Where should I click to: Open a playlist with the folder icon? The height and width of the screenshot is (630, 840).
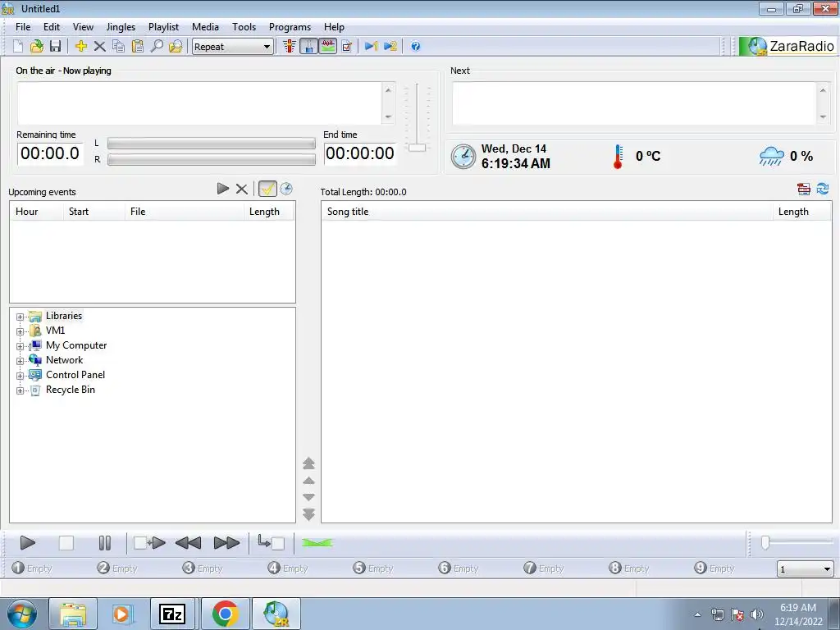tap(36, 47)
